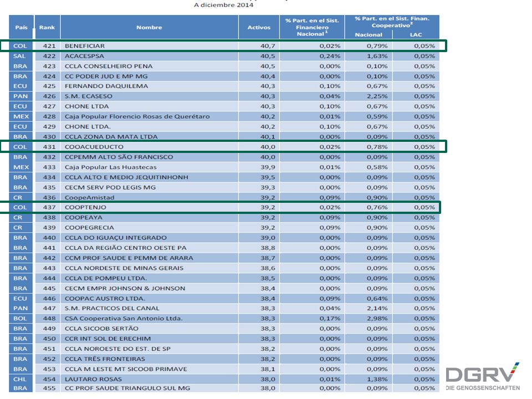Select the "Nombre" column header
Screen dimensions: 532x399
coord(149,27)
